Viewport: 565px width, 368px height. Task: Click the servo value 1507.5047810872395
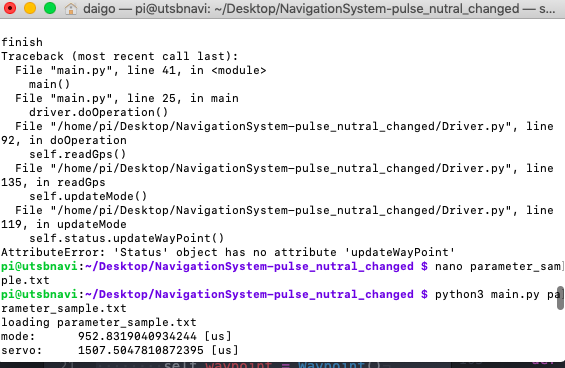(x=141, y=350)
